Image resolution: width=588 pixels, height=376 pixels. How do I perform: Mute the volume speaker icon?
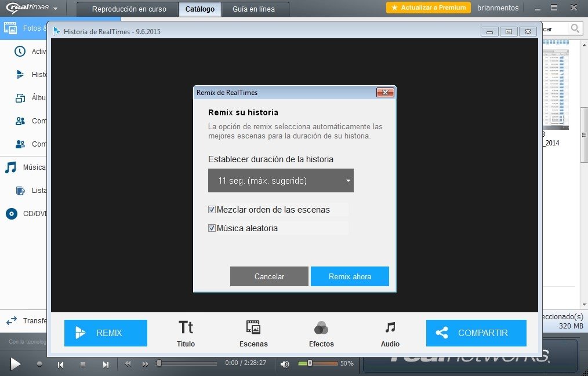tap(285, 364)
